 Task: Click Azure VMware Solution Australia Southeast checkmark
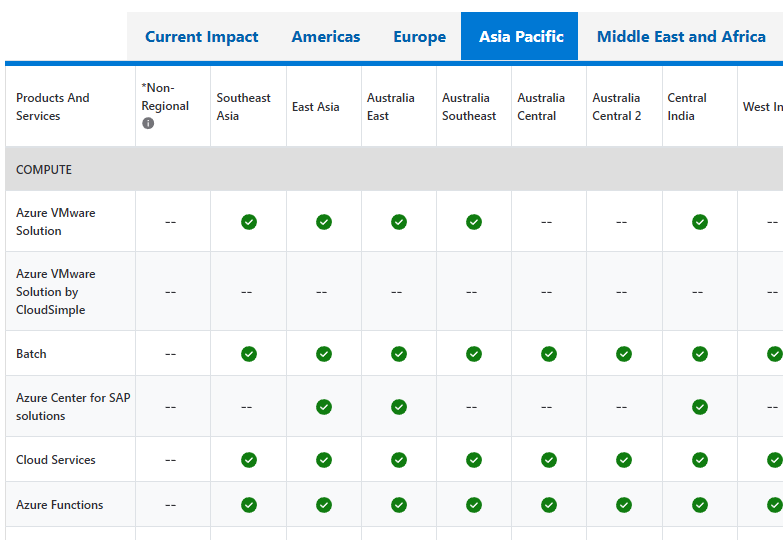pyautogui.click(x=474, y=222)
